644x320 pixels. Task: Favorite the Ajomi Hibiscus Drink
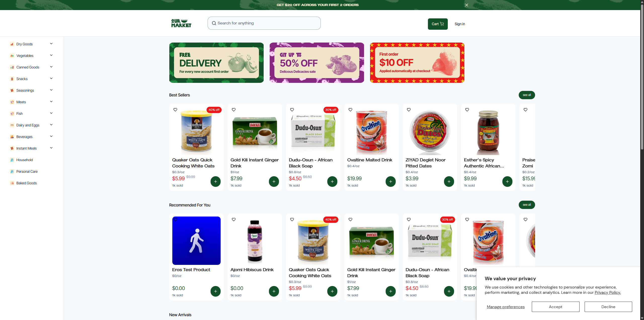click(234, 220)
